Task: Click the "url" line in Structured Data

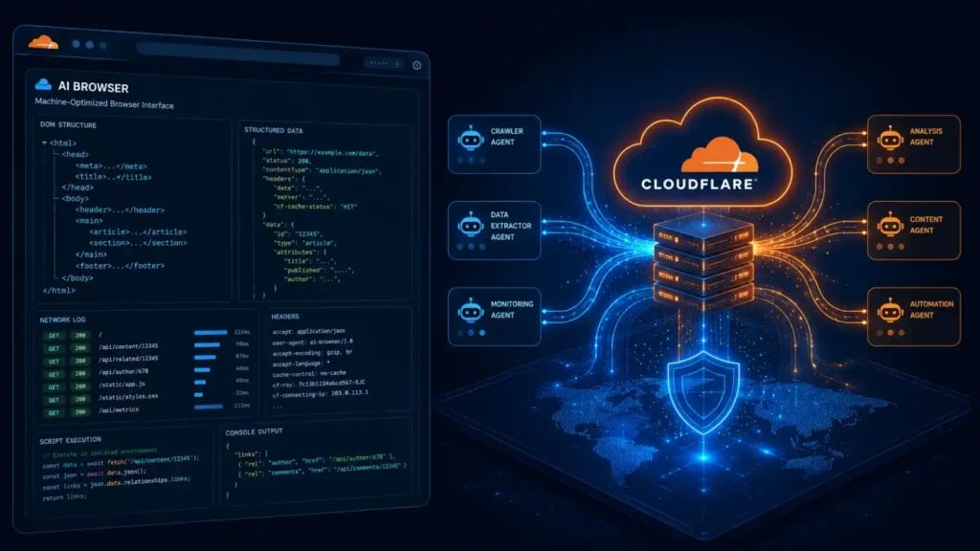Action: [x=321, y=152]
